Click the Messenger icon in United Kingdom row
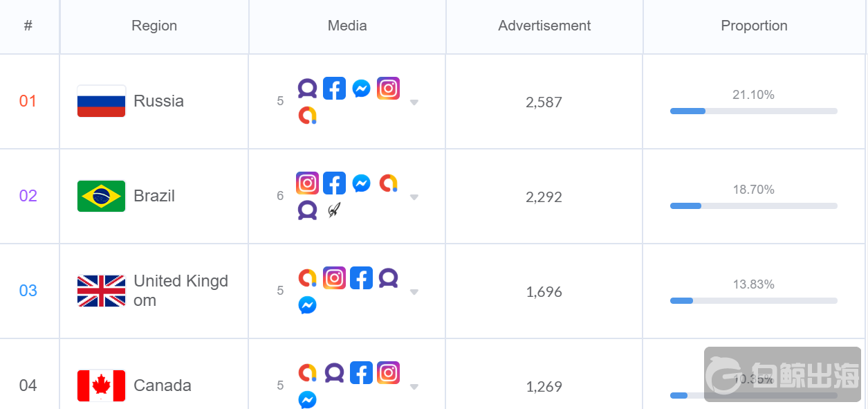The height and width of the screenshot is (409, 868). [307, 305]
